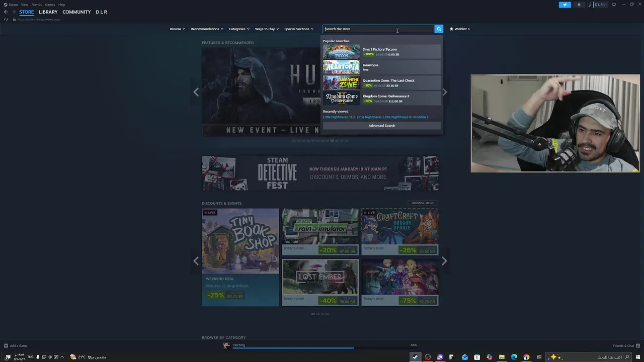
Task: Focus the Search the store field
Action: tap(378, 29)
